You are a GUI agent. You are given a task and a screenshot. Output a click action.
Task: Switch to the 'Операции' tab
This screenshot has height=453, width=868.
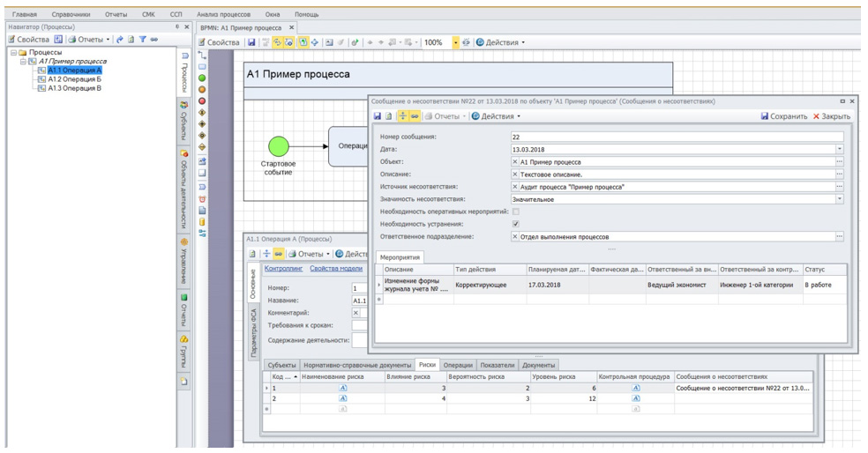point(458,365)
